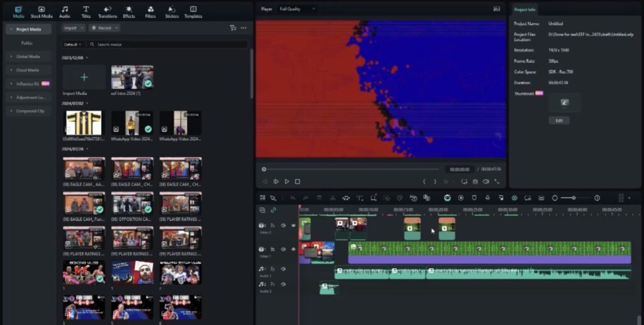Viewport: 644px width, 325px height.
Task: Click the Import Media plus tile
Action: [84, 77]
